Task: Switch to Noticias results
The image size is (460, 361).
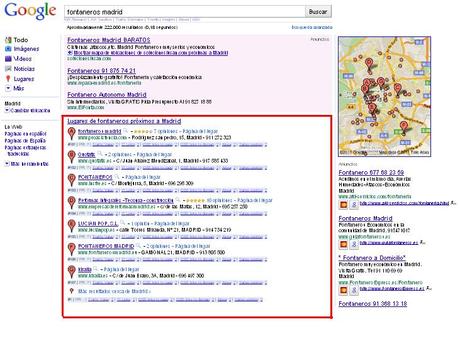Action: pos(24,69)
